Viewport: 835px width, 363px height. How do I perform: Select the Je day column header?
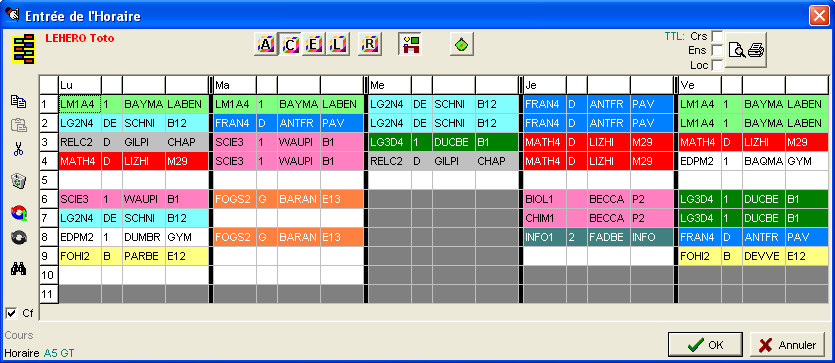[x=545, y=85]
